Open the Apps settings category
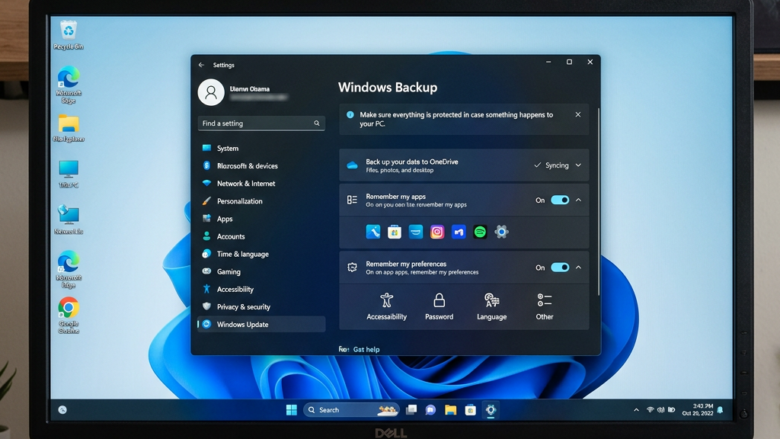The image size is (780, 439). tap(262, 219)
